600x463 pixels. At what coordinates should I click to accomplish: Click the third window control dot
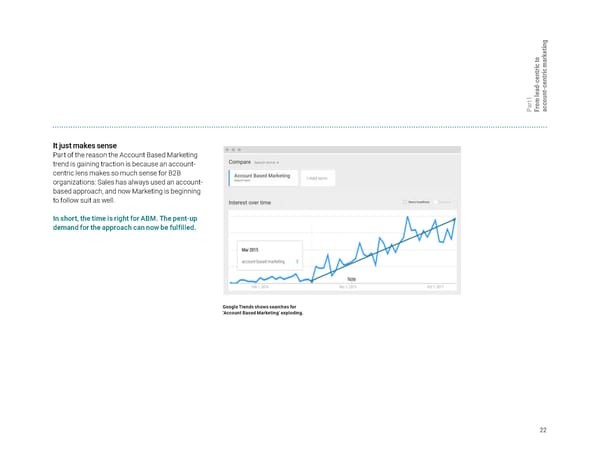[x=239, y=151]
